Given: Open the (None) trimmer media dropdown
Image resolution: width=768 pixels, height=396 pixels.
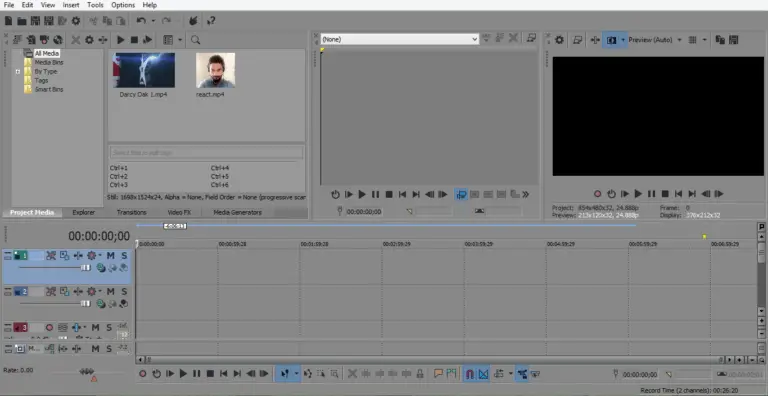Looking at the screenshot, I should point(400,39).
